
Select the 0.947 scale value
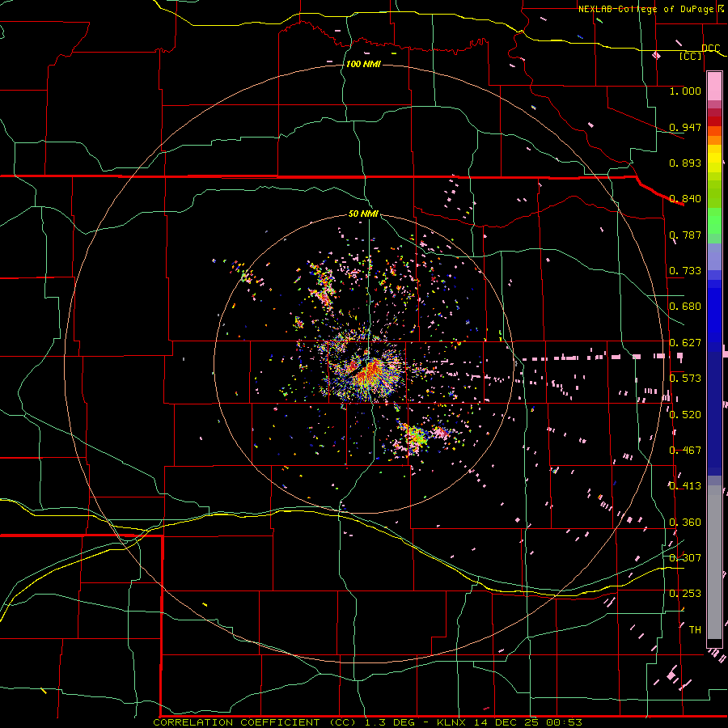click(685, 127)
